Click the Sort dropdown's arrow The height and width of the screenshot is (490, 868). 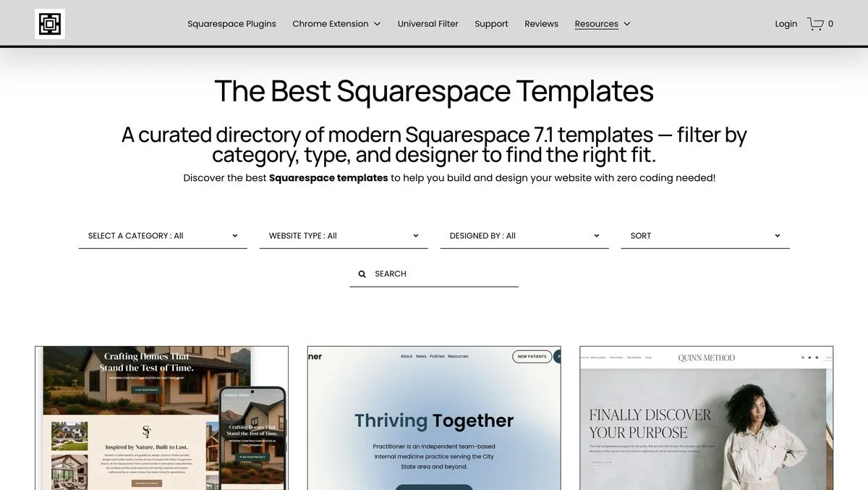tap(778, 236)
